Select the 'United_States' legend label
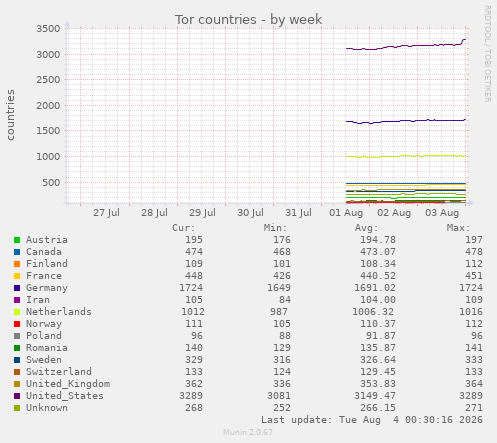Viewport: 497px width, 443px height. (65, 396)
